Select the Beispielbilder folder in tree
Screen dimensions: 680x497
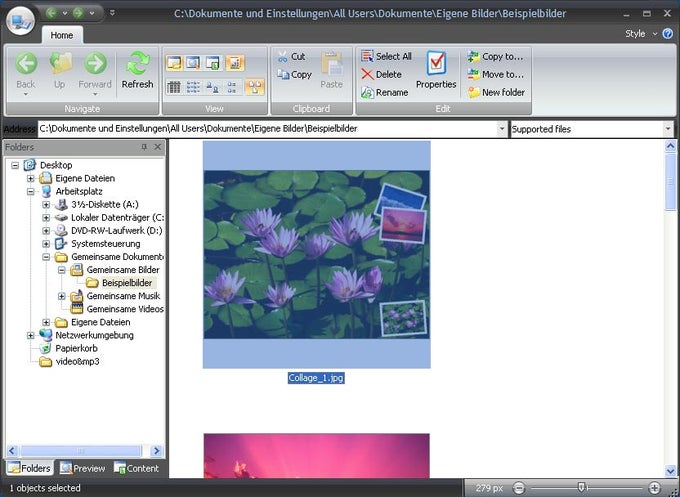click(127, 283)
